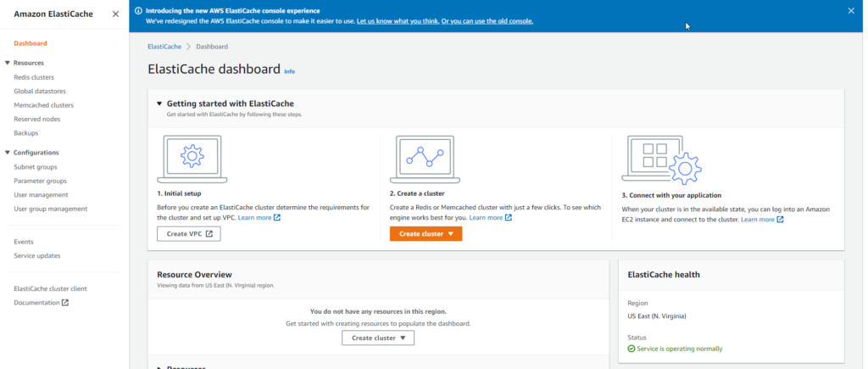Open User management page
Viewport: 868px width, 369px height.
click(x=41, y=195)
